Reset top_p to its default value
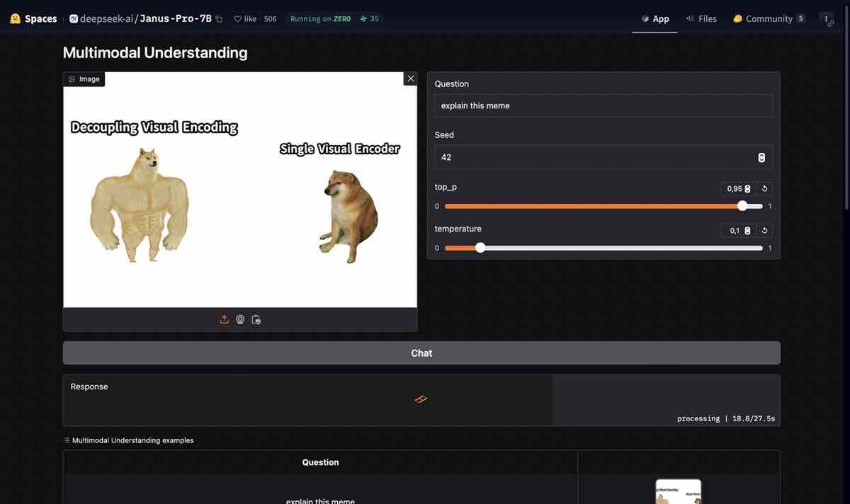Image resolution: width=850 pixels, height=504 pixels. [764, 189]
